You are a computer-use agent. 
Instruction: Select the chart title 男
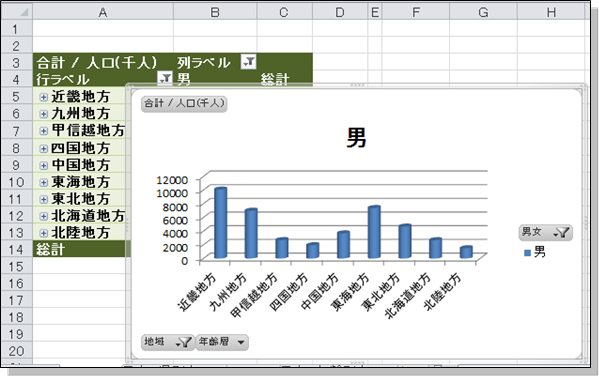point(356,137)
